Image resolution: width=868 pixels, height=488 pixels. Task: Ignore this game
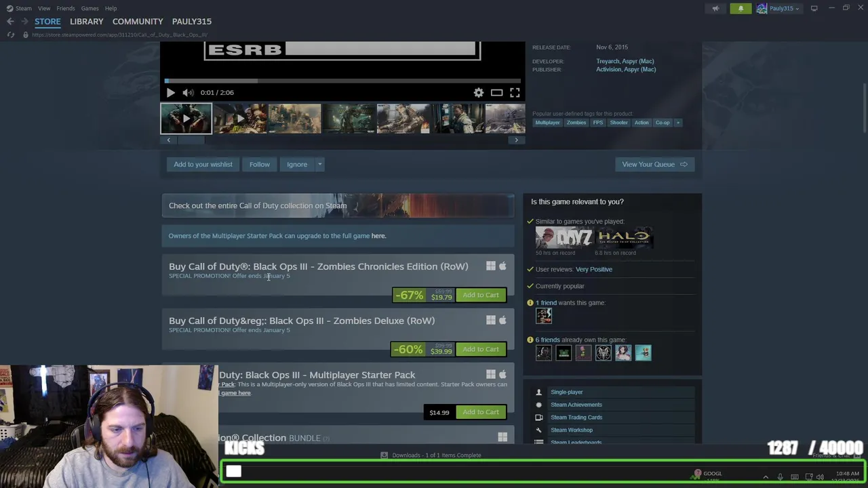point(296,164)
